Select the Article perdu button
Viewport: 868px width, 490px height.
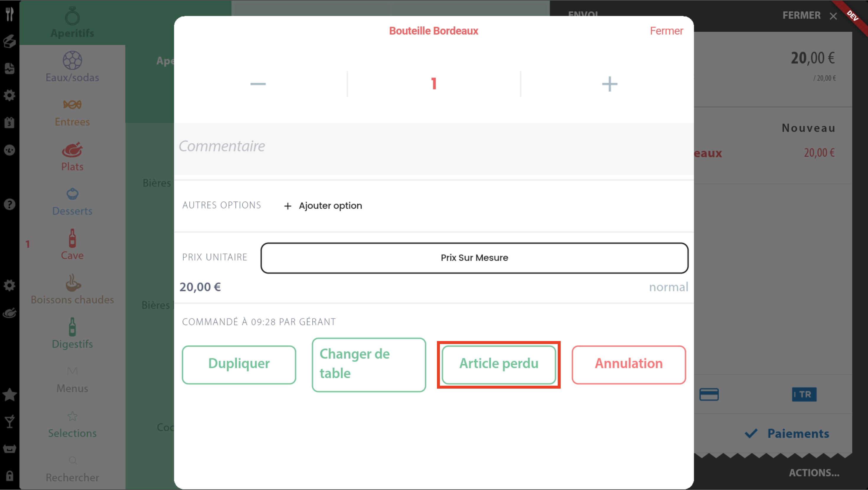(x=498, y=364)
